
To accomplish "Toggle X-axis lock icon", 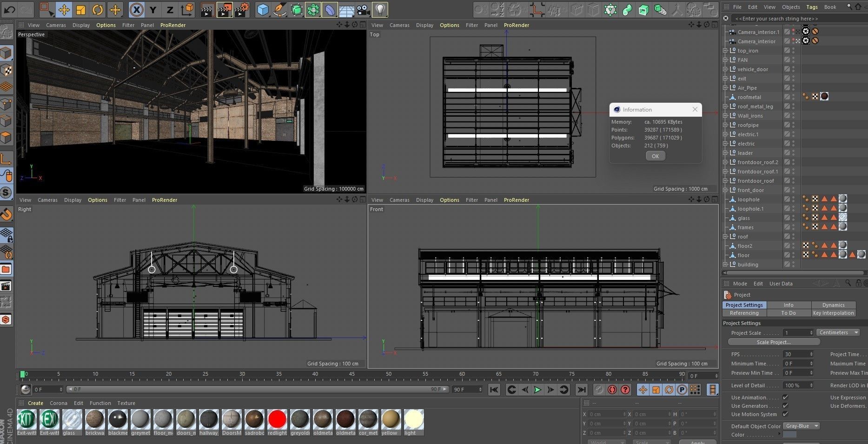I will coord(136,9).
